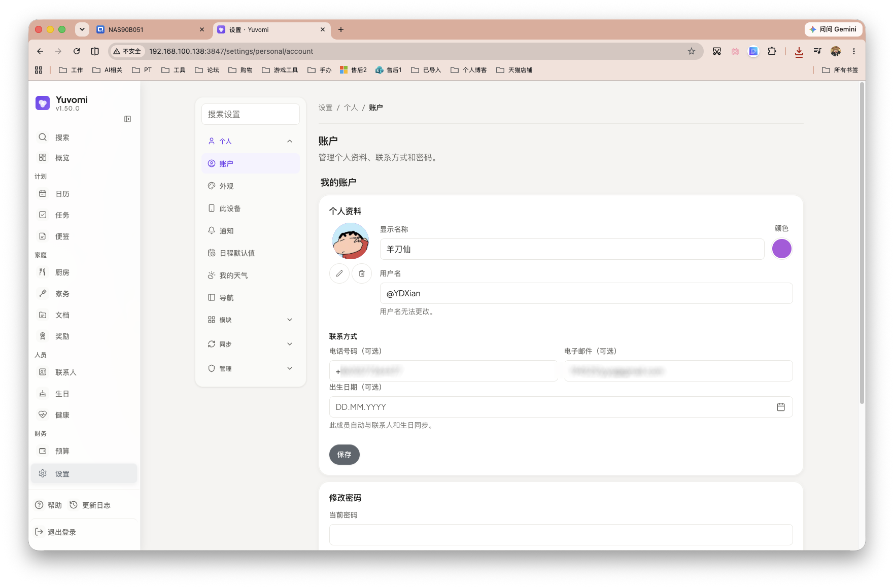Open the 所有书签 bookmarks folder

(x=840, y=70)
